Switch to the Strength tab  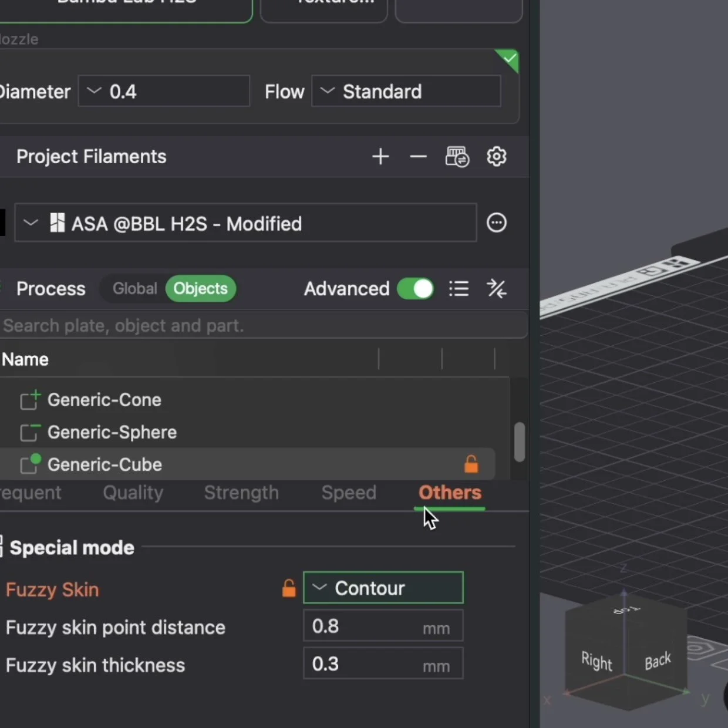(241, 493)
